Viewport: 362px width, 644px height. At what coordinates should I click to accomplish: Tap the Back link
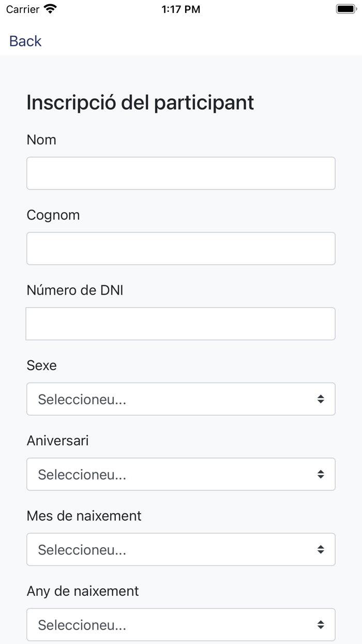tap(25, 41)
